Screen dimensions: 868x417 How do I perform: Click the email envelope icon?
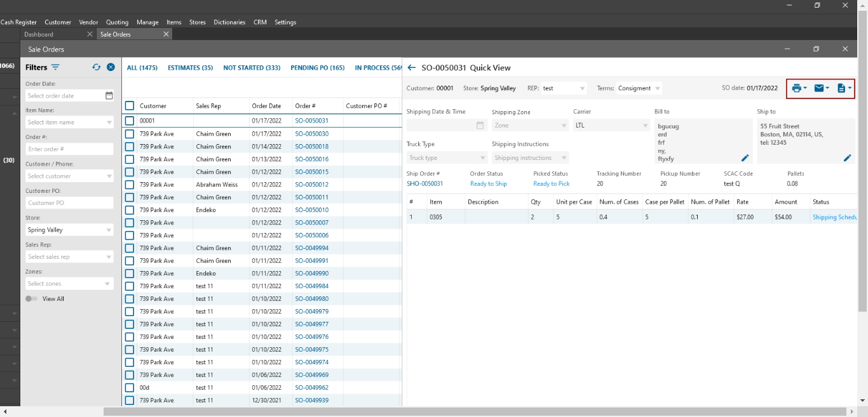[x=819, y=88]
